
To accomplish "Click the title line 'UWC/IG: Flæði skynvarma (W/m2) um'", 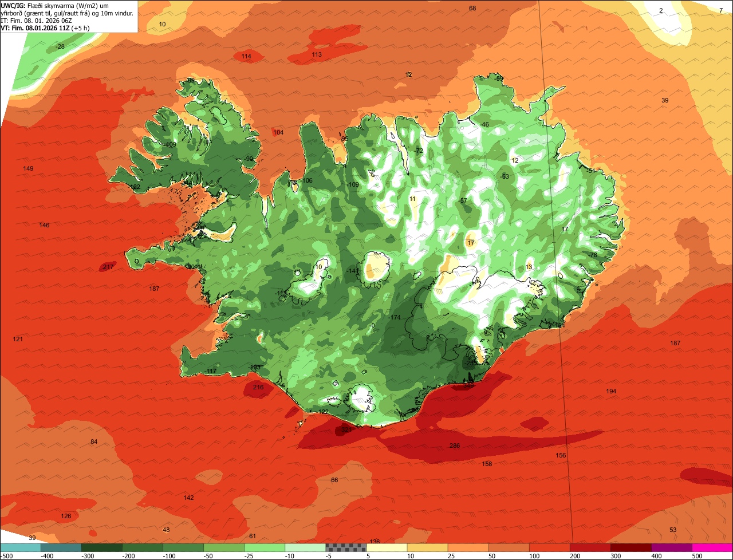I will click(x=55, y=5).
